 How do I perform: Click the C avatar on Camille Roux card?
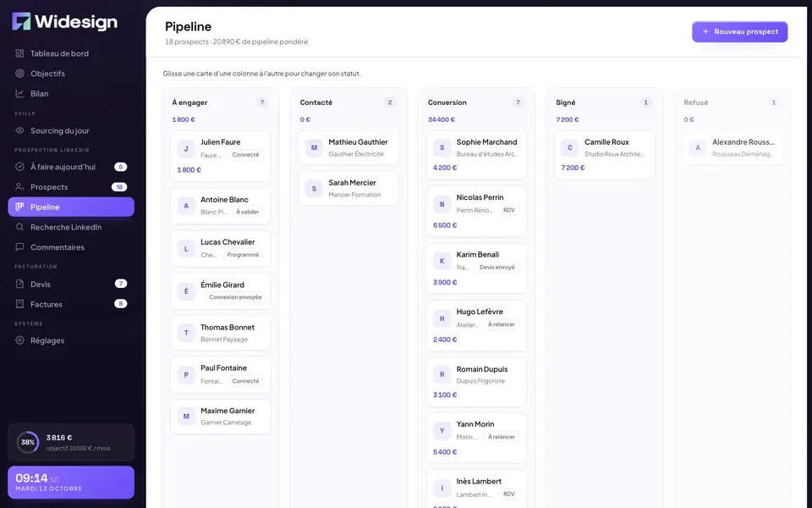[x=569, y=147]
